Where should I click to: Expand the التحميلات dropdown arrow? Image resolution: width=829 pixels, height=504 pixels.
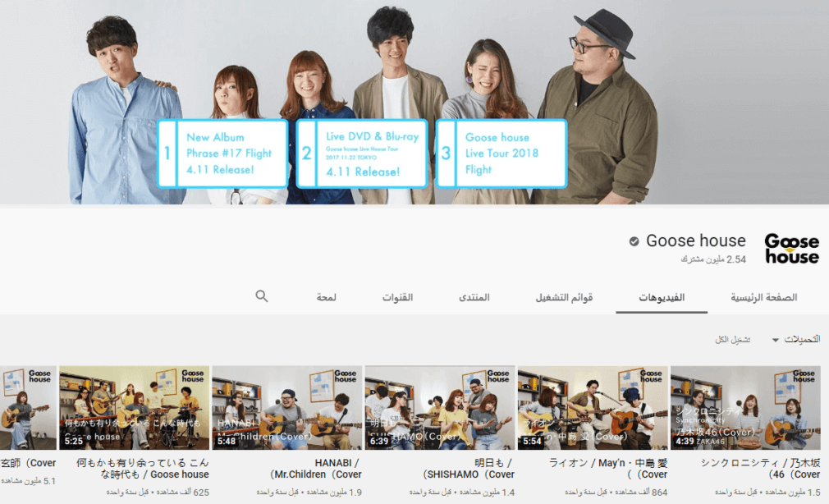pyautogui.click(x=775, y=340)
